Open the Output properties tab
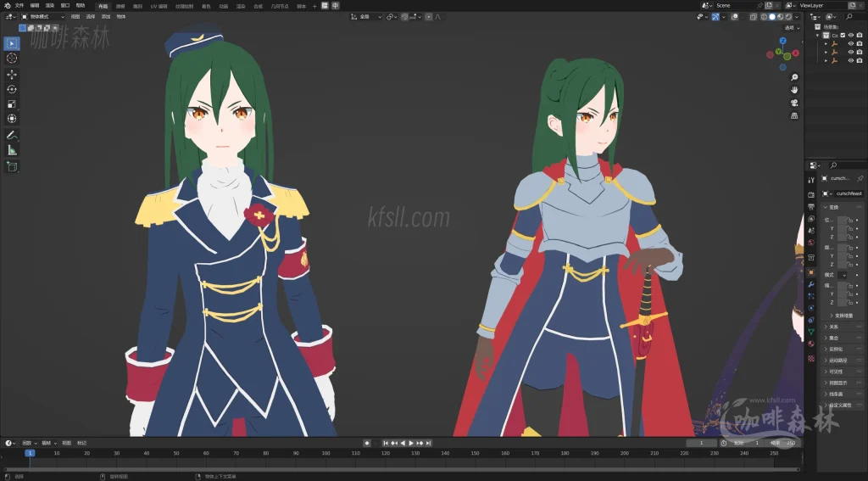Screen dimensions: 868x481 (x=811, y=207)
